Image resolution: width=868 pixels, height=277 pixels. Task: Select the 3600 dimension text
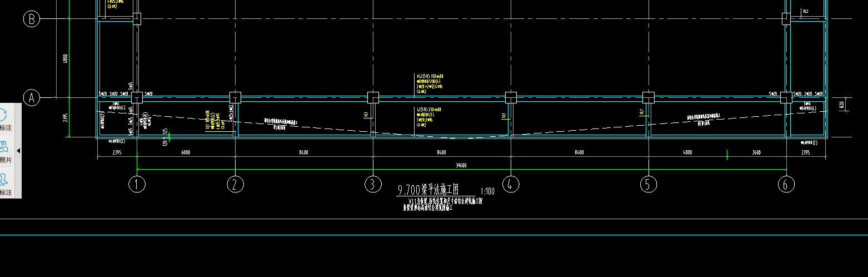point(756,152)
